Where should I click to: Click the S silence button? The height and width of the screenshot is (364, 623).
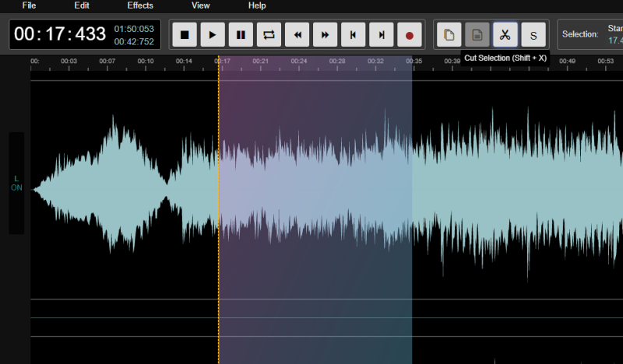click(x=533, y=35)
